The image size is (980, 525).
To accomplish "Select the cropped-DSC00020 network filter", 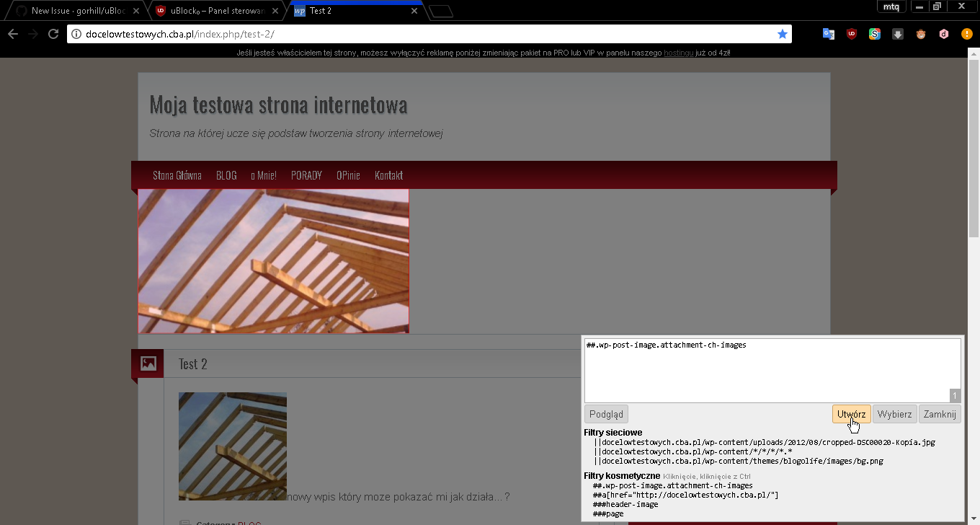I will (765, 442).
